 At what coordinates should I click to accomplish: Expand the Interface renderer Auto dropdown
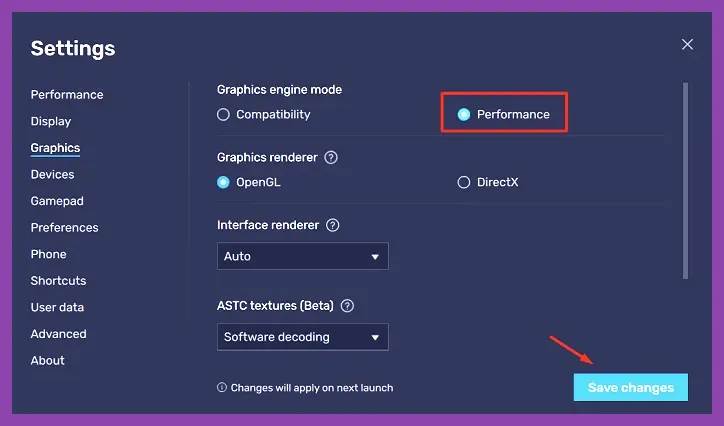[302, 256]
